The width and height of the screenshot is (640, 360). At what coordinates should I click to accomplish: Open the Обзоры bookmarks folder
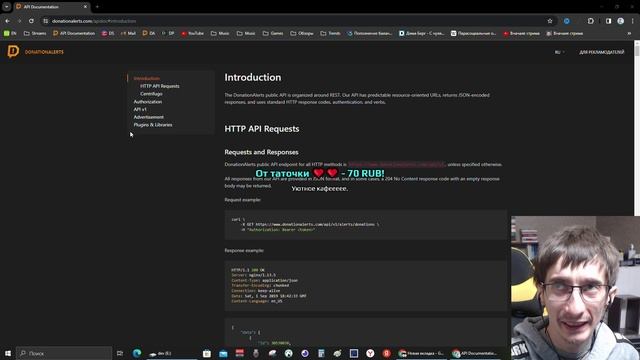click(x=302, y=33)
